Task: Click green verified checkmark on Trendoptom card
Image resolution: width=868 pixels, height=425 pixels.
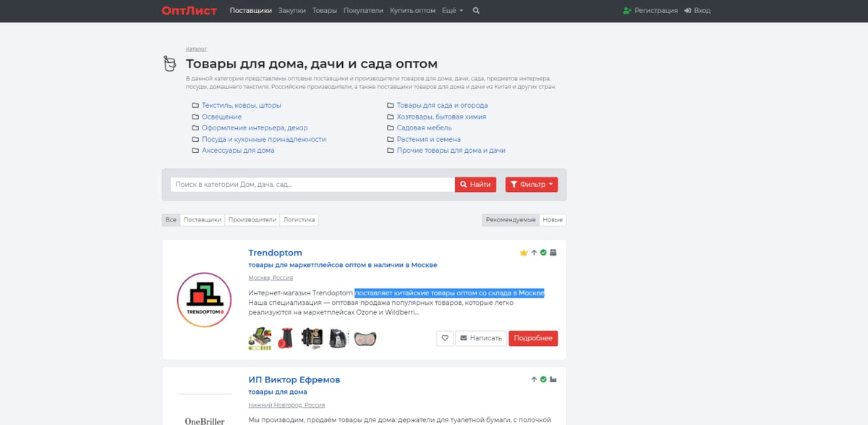Action: (543, 253)
